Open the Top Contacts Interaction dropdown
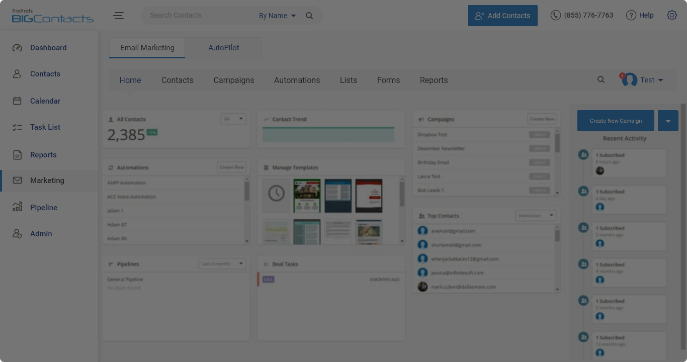Image resolution: width=687 pixels, height=362 pixels. click(x=535, y=215)
